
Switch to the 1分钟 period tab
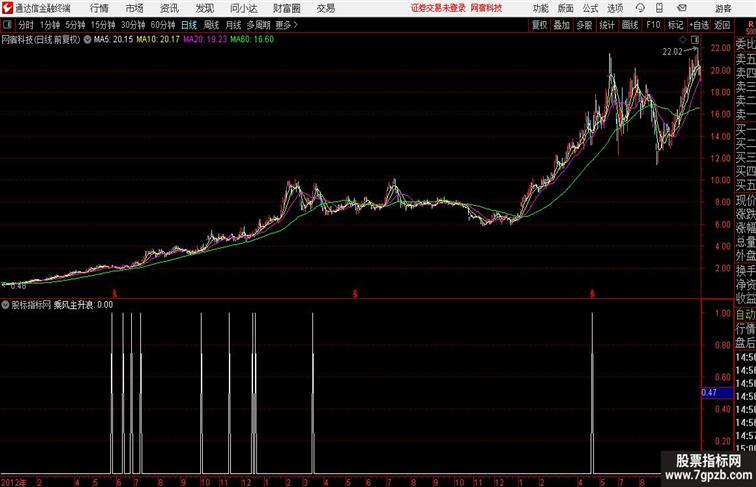pyautogui.click(x=50, y=25)
